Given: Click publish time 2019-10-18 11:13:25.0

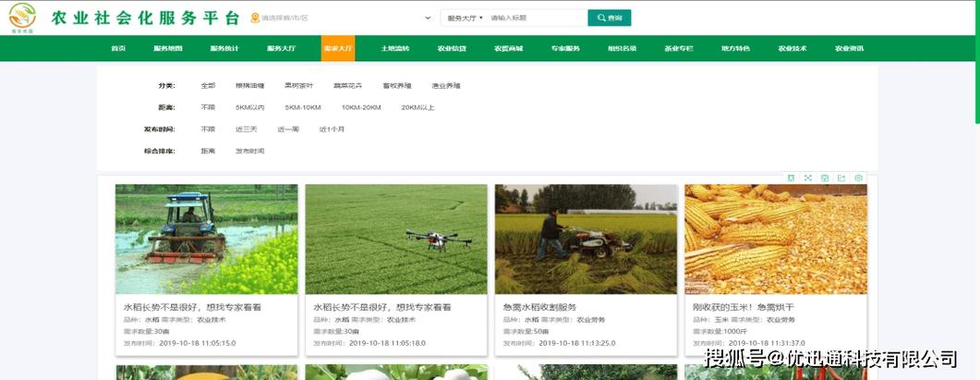Looking at the screenshot, I should (577, 343).
